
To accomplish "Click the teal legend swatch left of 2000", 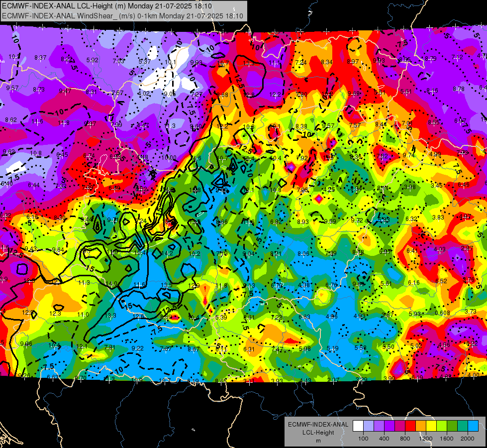I will click(x=463, y=426).
